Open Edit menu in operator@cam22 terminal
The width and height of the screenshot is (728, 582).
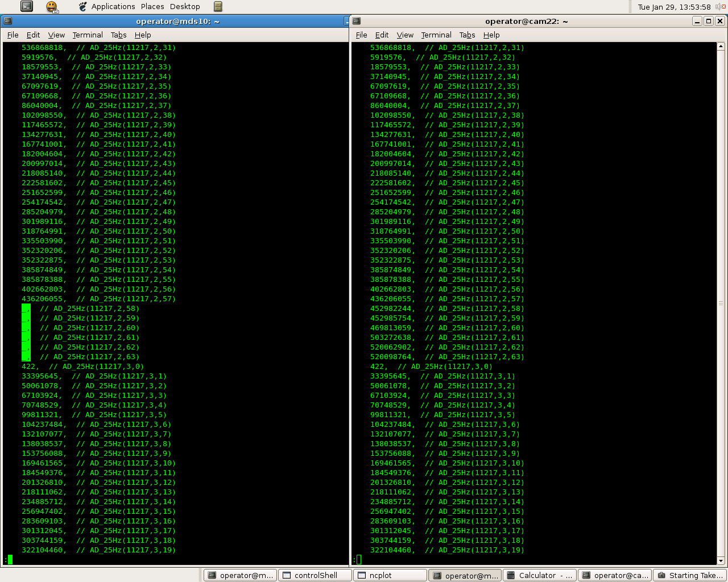(x=382, y=35)
